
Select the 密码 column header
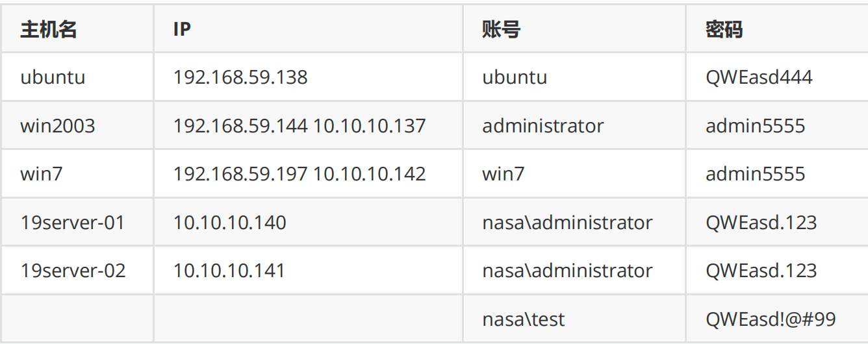coord(724,30)
